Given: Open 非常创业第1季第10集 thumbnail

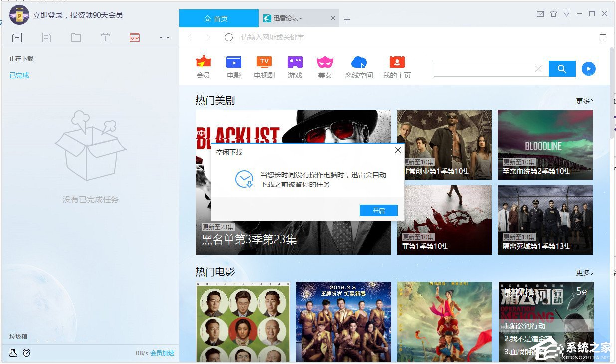Looking at the screenshot, I should (444, 145).
